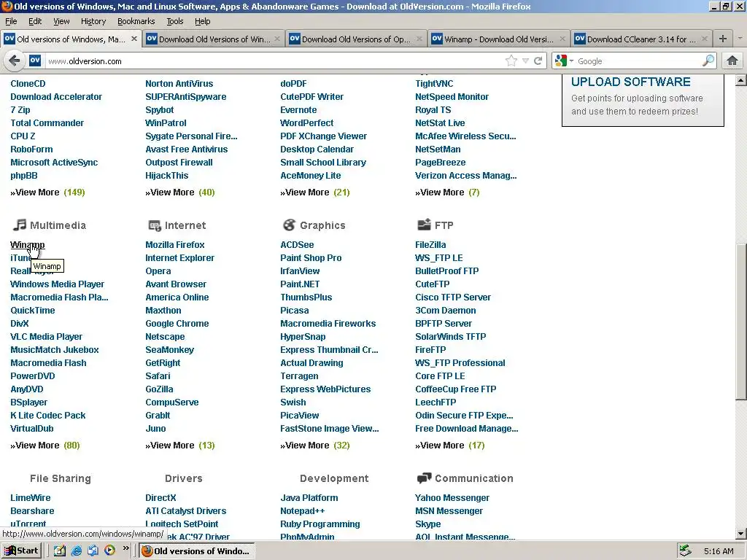Click the Outlook Express quick launch icon
This screenshot has width=747, height=560.
coord(93,551)
